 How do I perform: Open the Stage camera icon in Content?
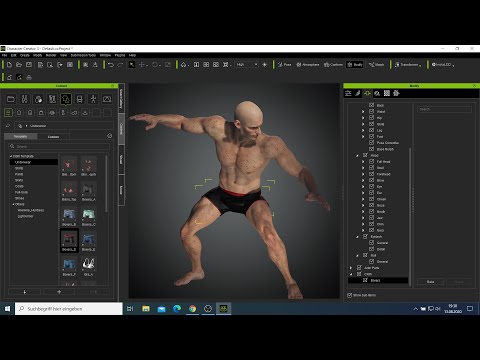click(x=107, y=99)
